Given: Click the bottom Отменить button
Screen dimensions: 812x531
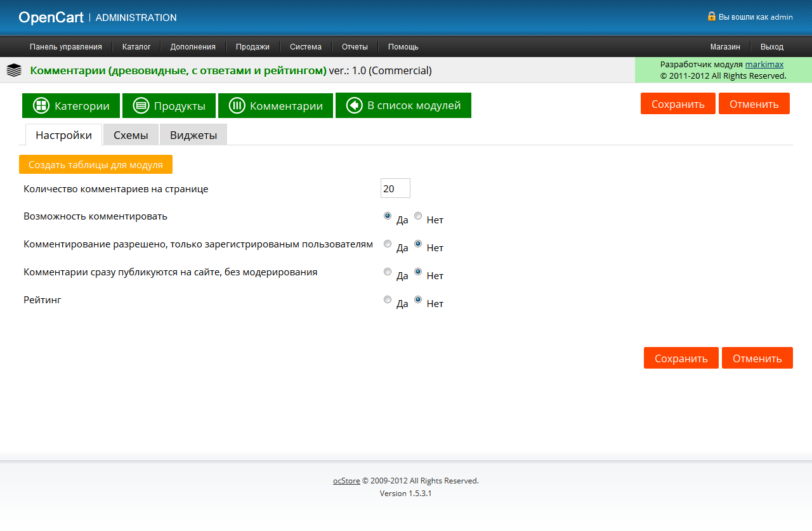Looking at the screenshot, I should (x=757, y=358).
